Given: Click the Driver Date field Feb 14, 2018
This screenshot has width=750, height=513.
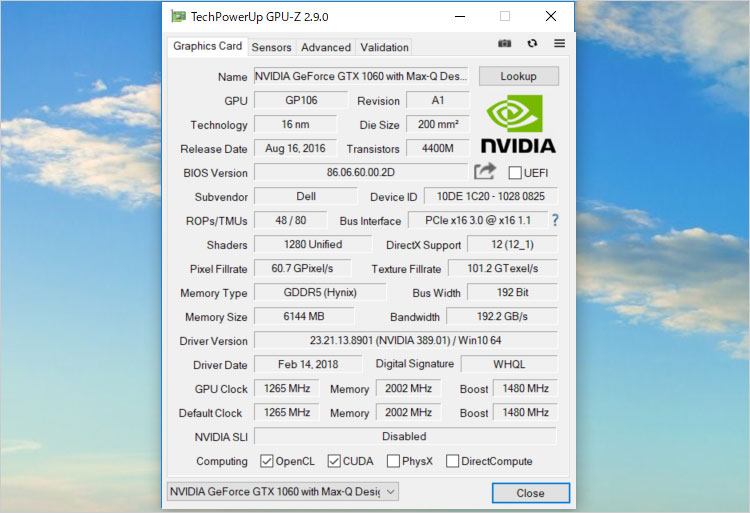Looking at the screenshot, I should pyautogui.click(x=308, y=364).
